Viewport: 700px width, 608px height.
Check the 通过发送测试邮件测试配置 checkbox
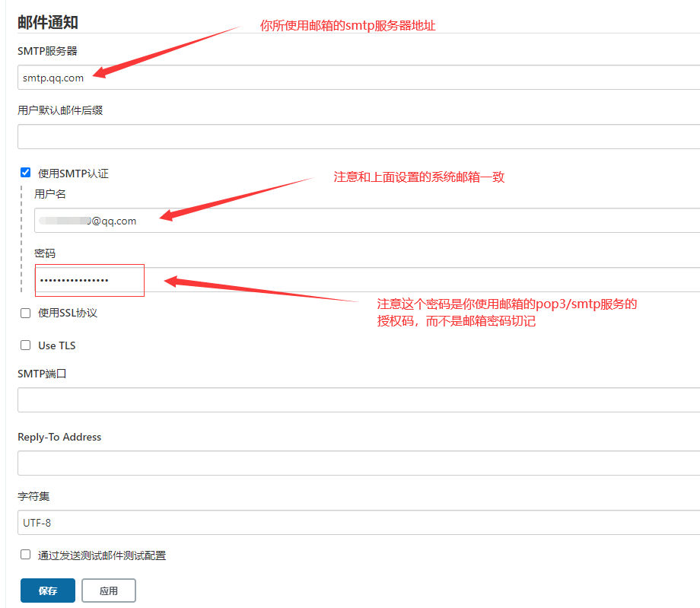tap(26, 555)
